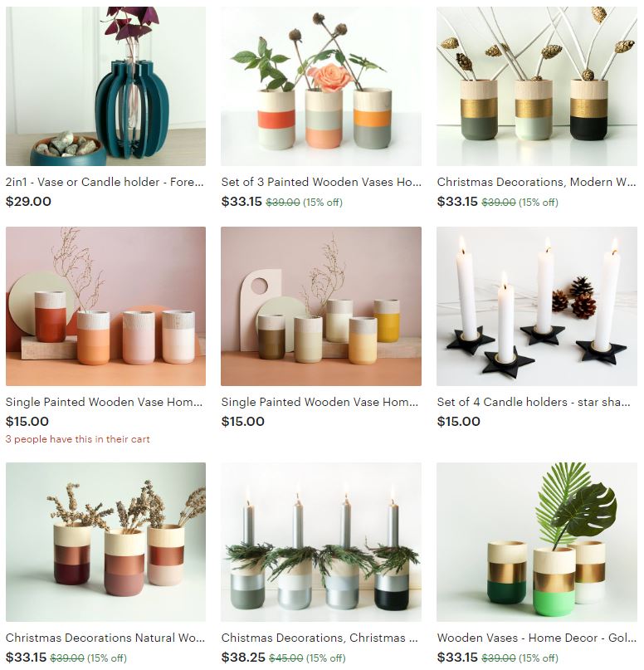The width and height of the screenshot is (644, 670).
Task: Click the 'Chistmas Decorations, Christmas' title
Action: (320, 638)
